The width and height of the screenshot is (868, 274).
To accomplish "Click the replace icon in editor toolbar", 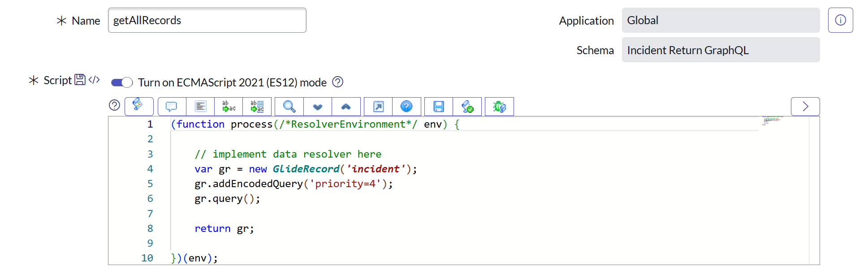I will [229, 107].
